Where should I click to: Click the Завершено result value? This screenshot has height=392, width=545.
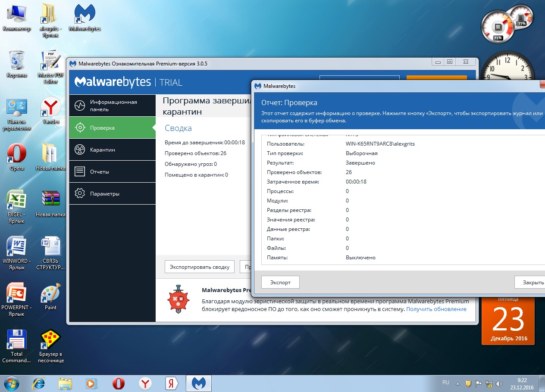(x=360, y=163)
